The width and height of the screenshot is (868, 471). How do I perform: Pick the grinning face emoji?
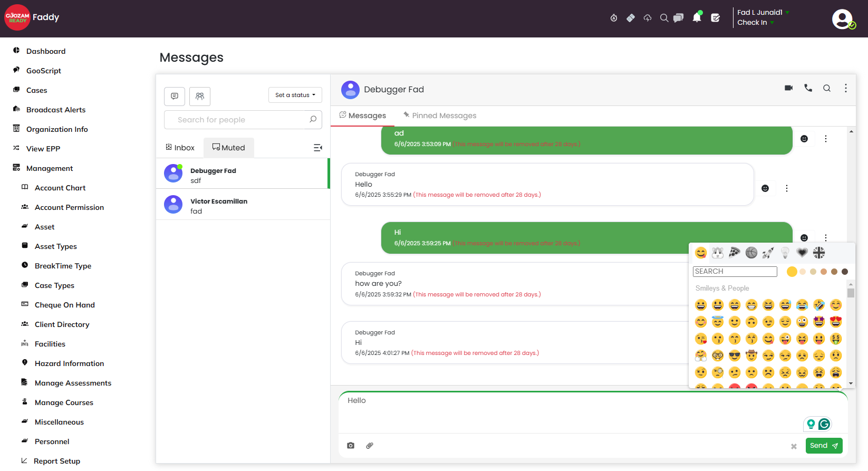[x=701, y=305]
